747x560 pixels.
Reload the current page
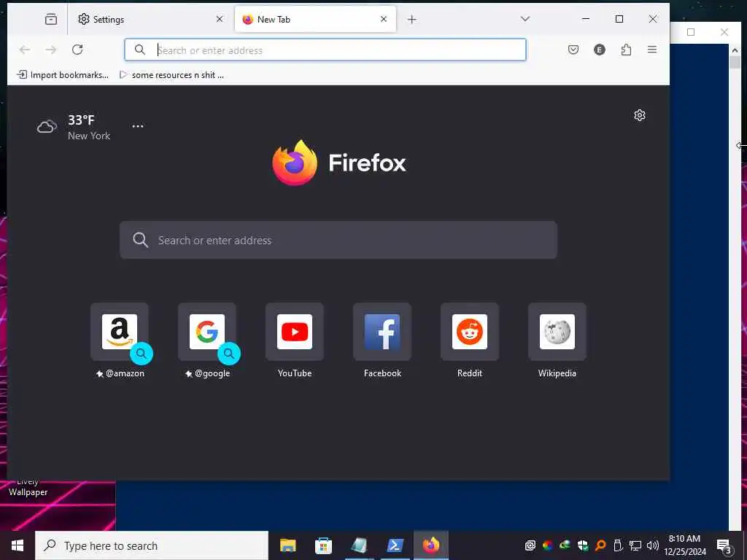(x=77, y=50)
